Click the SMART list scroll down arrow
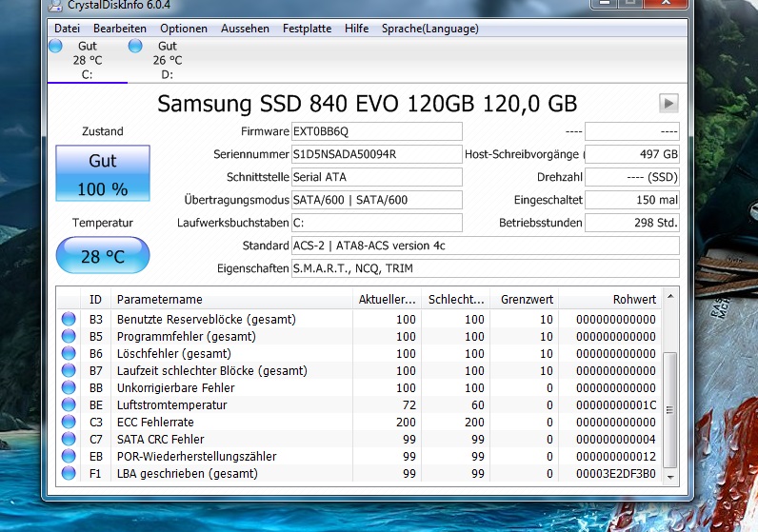Image resolution: width=758 pixels, height=532 pixels. 670,477
